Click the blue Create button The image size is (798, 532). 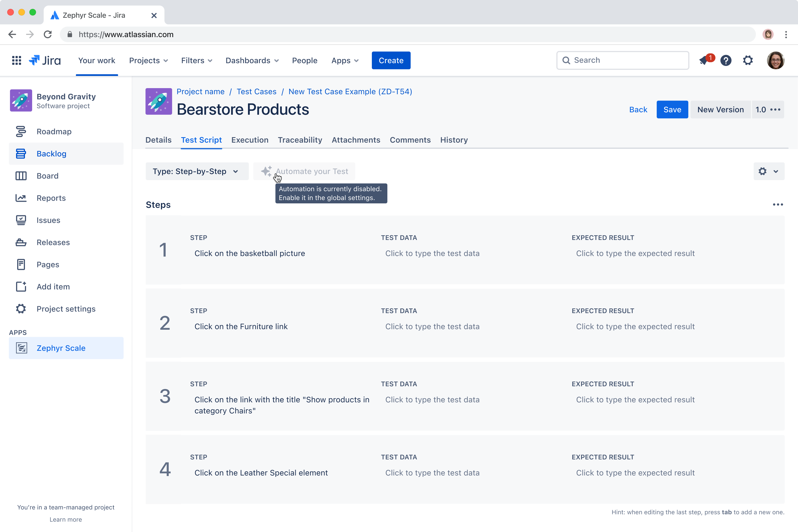point(391,60)
